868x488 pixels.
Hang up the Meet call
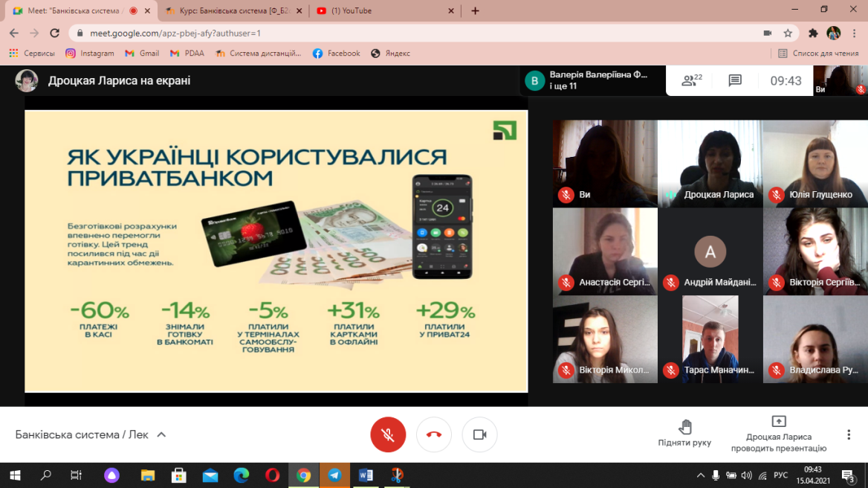(433, 435)
